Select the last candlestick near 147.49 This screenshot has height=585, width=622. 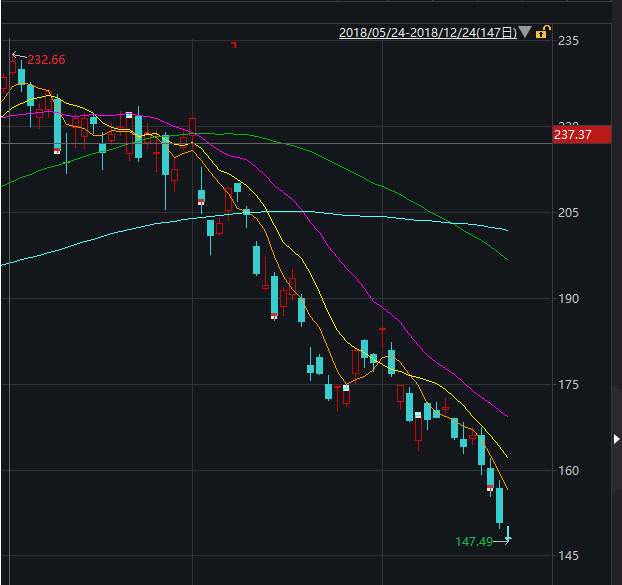click(508, 534)
